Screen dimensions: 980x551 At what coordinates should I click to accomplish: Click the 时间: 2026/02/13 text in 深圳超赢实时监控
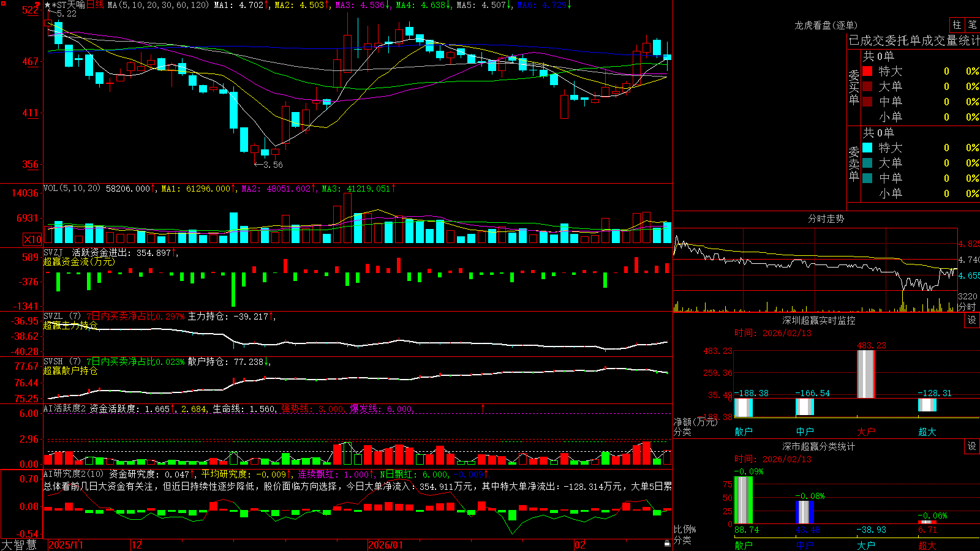(x=773, y=333)
